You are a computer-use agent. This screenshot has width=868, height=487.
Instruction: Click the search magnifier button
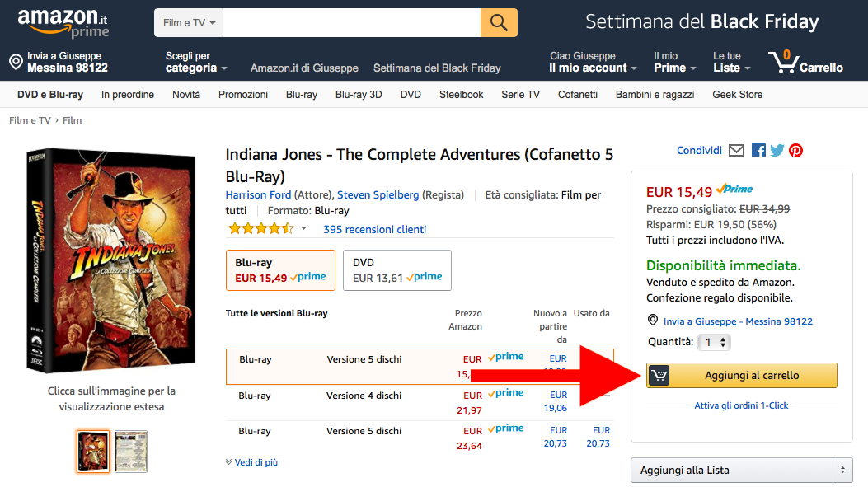[499, 23]
